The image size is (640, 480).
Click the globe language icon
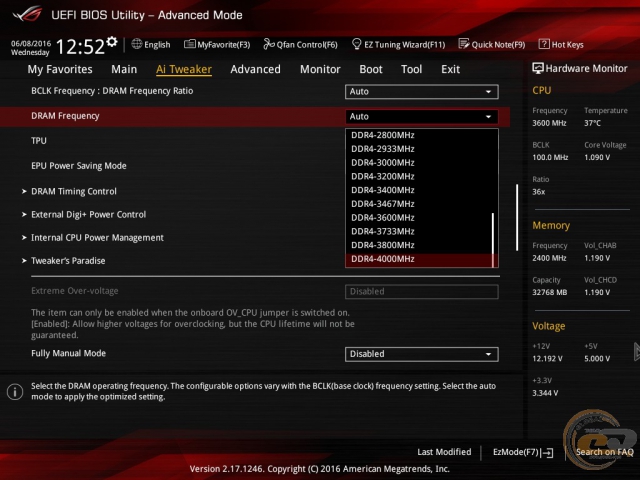[x=137, y=44]
